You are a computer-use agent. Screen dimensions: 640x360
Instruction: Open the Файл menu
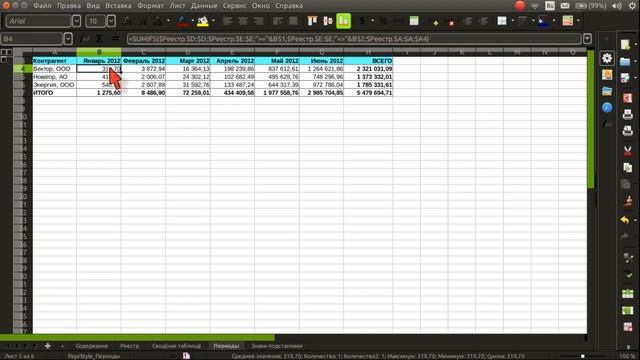pyautogui.click(x=42, y=6)
